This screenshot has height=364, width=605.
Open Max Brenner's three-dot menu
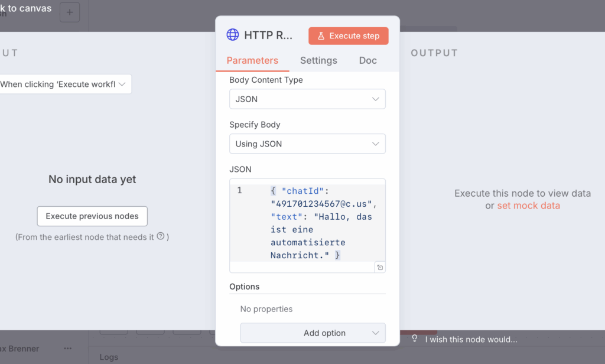[x=67, y=349]
